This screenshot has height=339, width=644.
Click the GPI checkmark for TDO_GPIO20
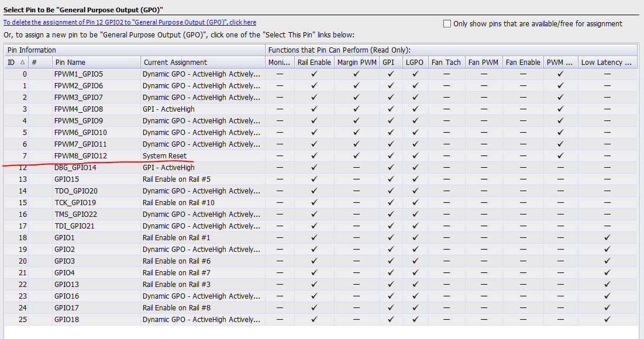pos(390,191)
